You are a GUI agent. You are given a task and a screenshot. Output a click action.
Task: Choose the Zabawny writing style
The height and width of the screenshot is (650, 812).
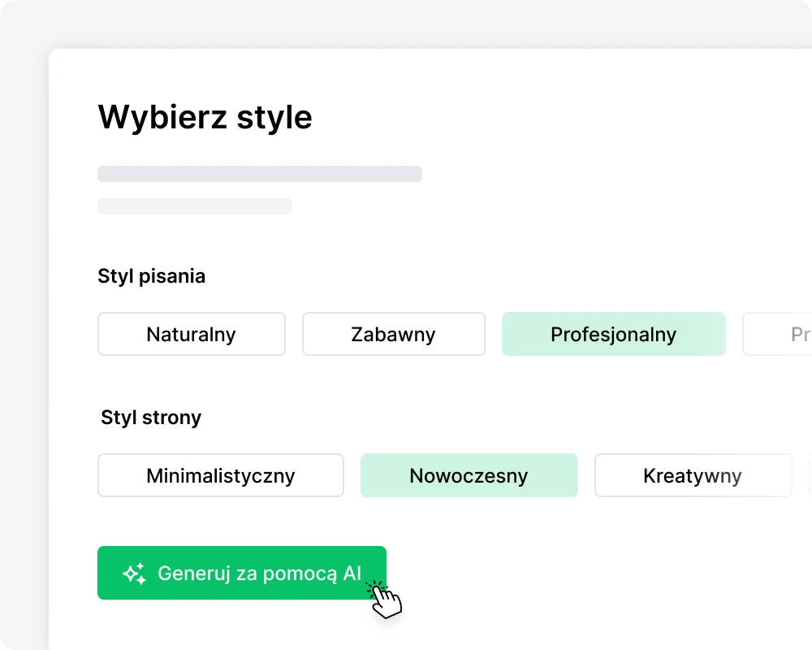click(x=394, y=334)
